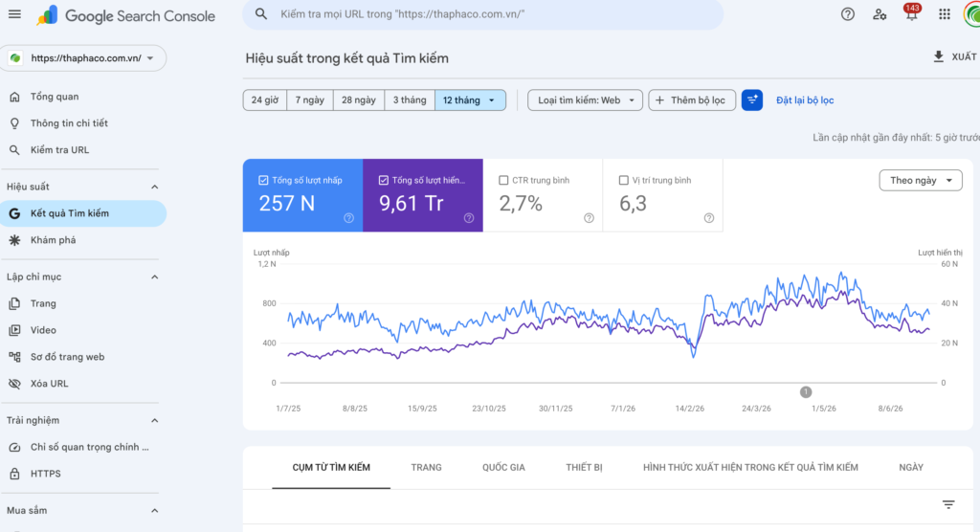Open help icon on Tổng số lượt nhấp card
This screenshot has width=980, height=532.
(348, 218)
